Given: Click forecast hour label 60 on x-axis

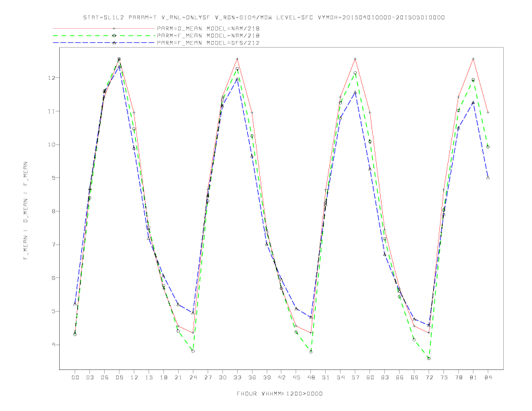Looking at the screenshot, I should click(x=370, y=377).
